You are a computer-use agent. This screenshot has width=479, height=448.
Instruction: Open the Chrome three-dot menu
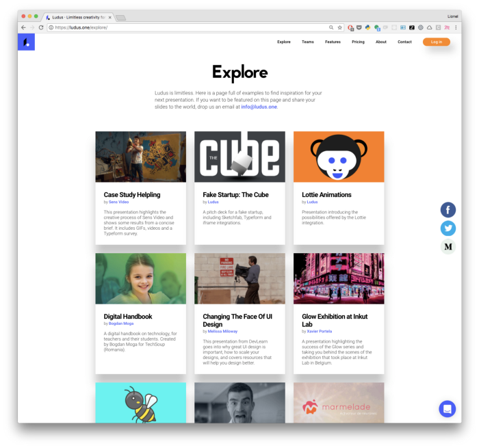[x=456, y=27]
